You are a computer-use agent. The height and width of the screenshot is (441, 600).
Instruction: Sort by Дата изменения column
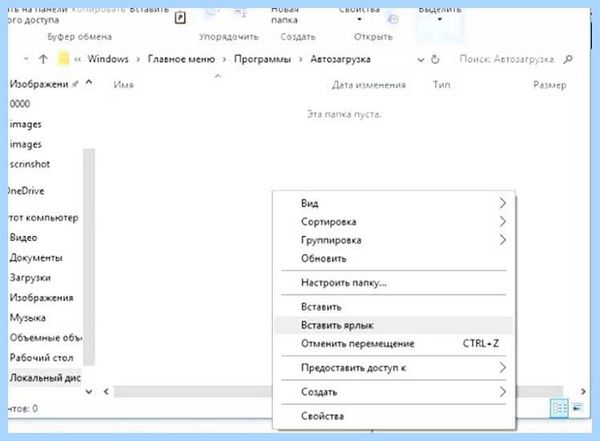(369, 85)
